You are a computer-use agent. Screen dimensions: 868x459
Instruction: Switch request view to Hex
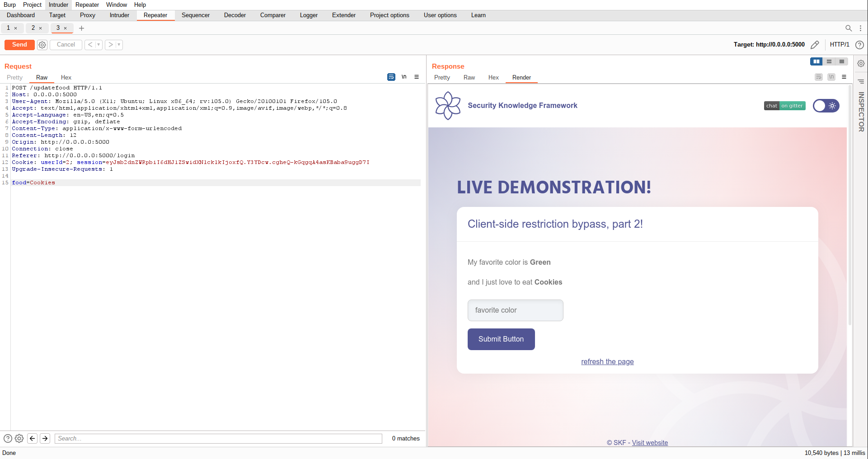(66, 78)
